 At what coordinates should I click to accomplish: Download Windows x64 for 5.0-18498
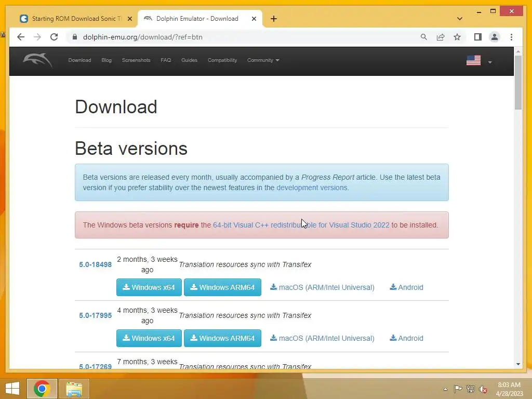point(149,287)
